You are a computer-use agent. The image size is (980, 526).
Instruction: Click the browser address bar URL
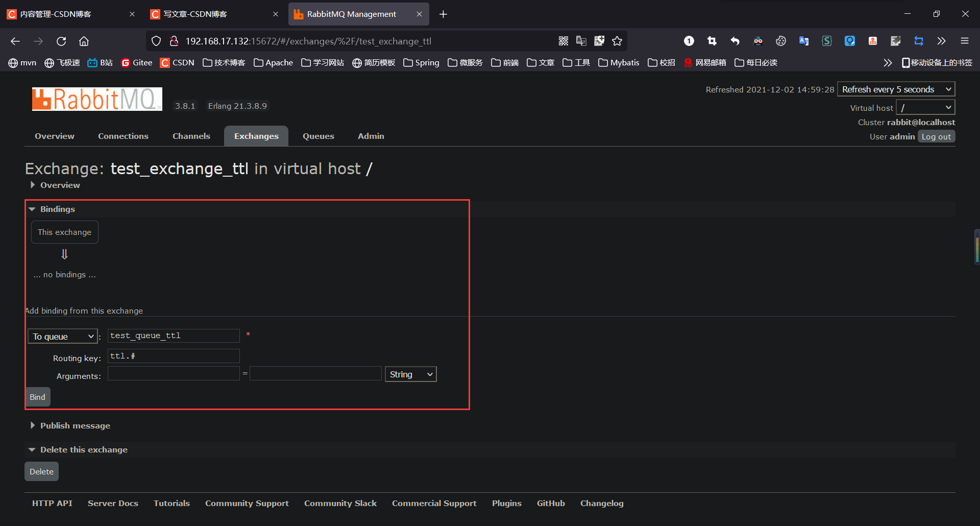coord(308,41)
